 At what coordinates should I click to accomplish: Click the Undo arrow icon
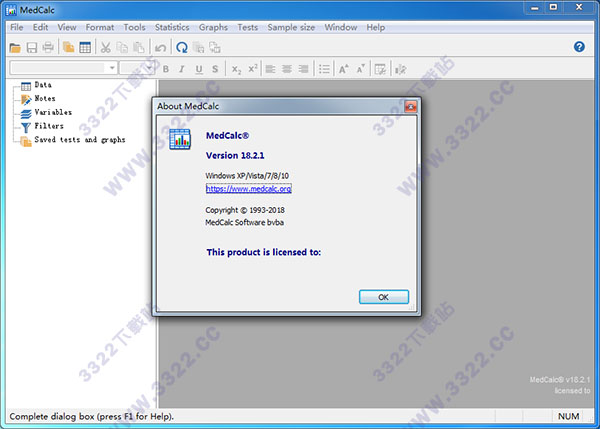(x=160, y=47)
